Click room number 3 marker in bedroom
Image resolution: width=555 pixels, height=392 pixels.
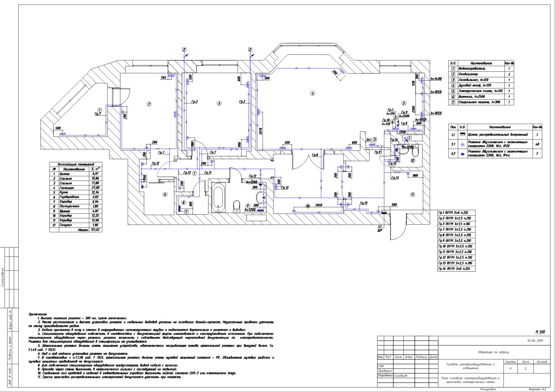[219, 103]
